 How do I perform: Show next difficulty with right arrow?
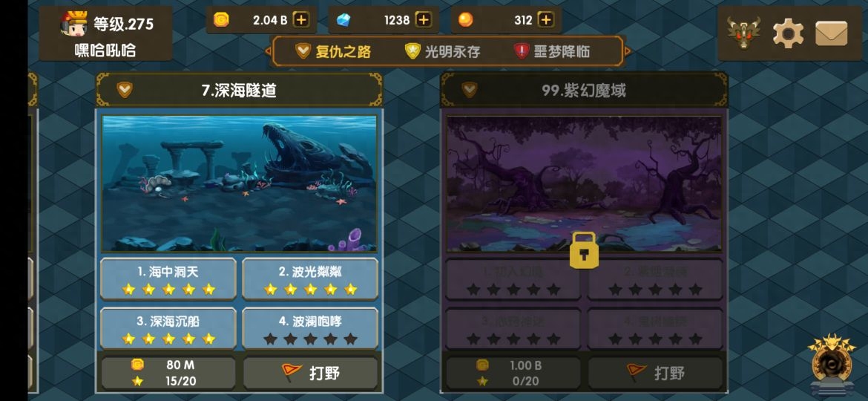click(x=627, y=51)
